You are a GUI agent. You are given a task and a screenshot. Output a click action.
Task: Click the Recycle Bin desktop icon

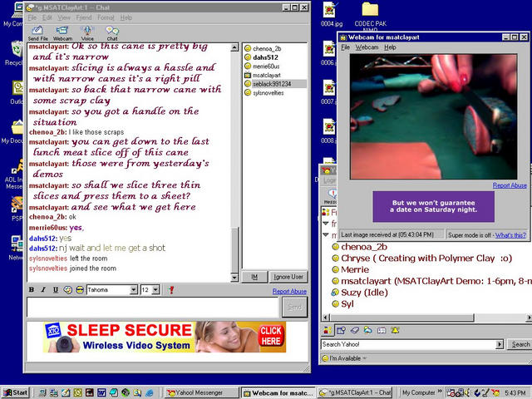pos(13,53)
